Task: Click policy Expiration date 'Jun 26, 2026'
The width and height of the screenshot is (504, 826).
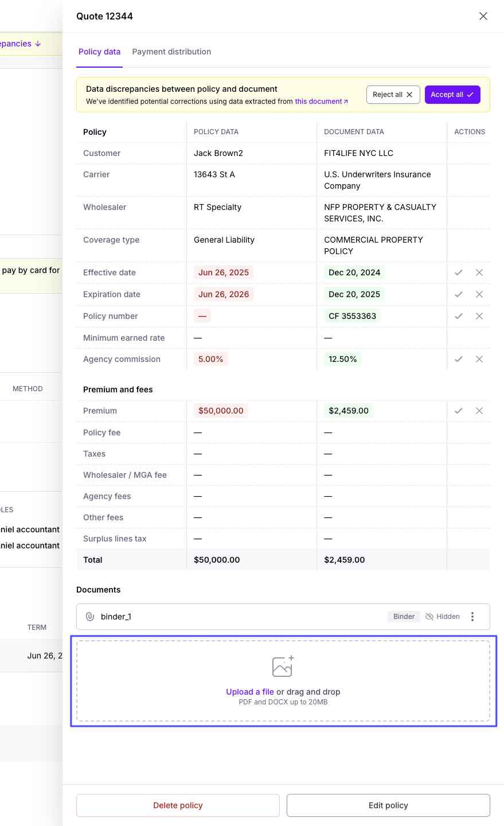Action: [224, 294]
